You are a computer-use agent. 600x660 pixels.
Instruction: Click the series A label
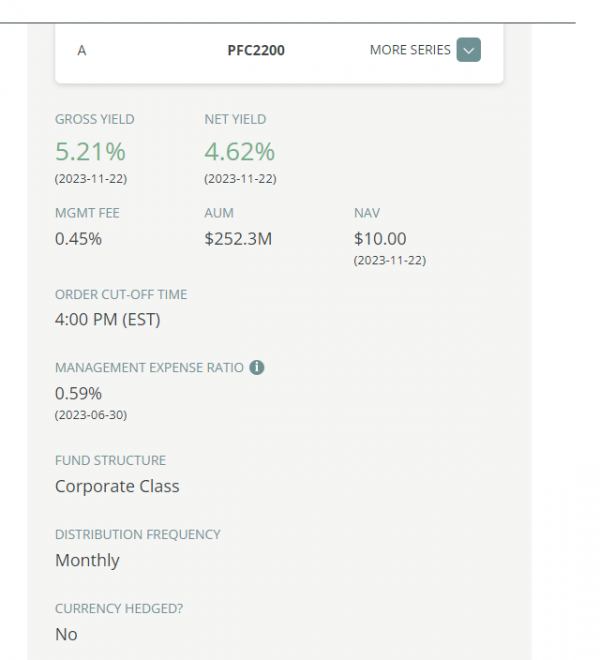pos(81,50)
